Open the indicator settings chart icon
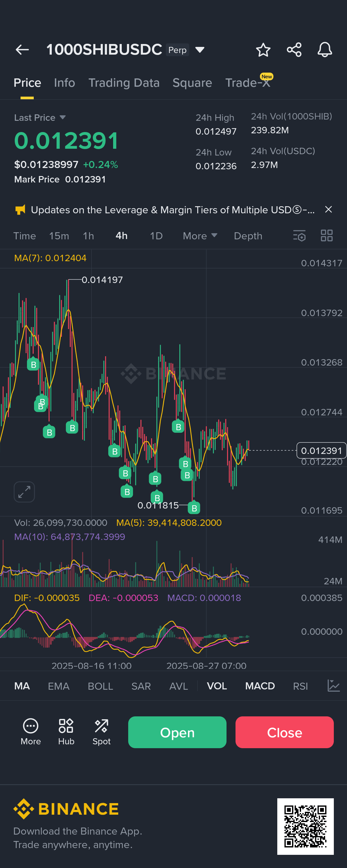The width and height of the screenshot is (347, 868). tap(334, 686)
